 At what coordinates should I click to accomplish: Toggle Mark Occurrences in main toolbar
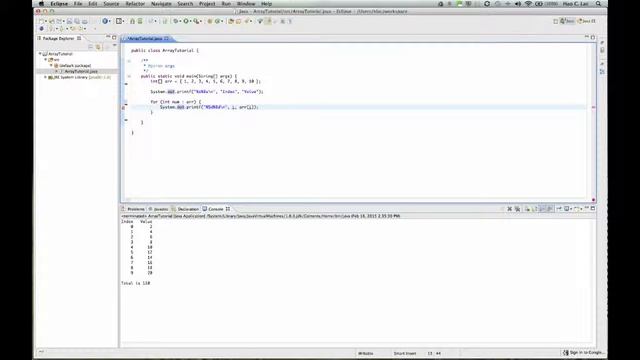click(x=268, y=21)
